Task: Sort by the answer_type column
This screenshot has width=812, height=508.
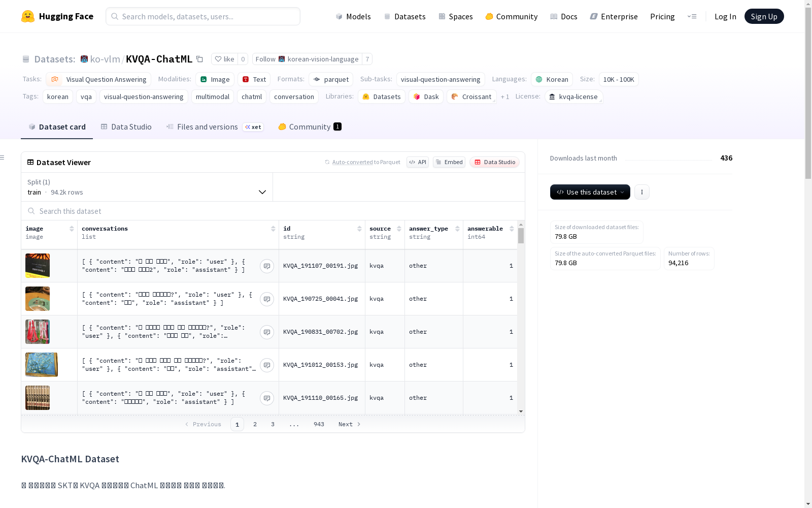Action: 457,229
